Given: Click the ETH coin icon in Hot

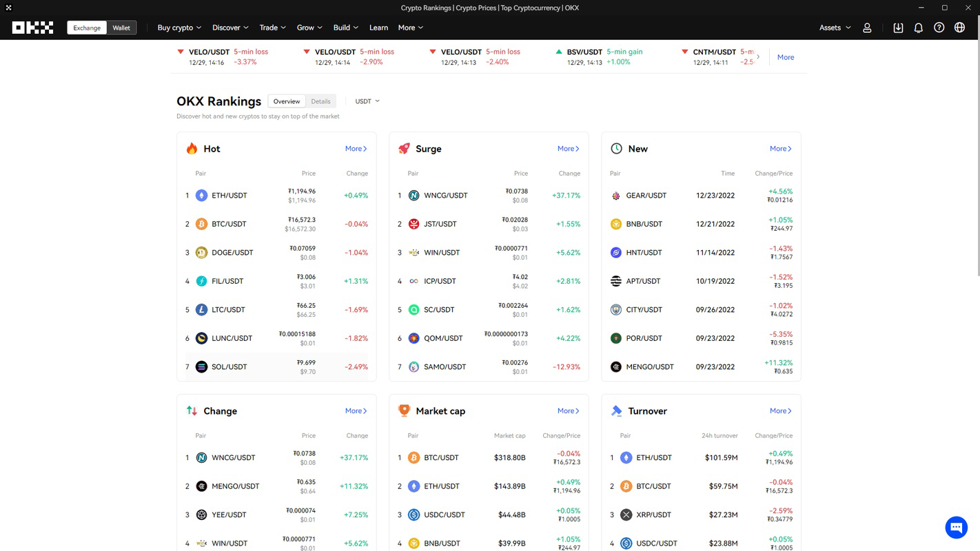Looking at the screenshot, I should click(x=201, y=196).
